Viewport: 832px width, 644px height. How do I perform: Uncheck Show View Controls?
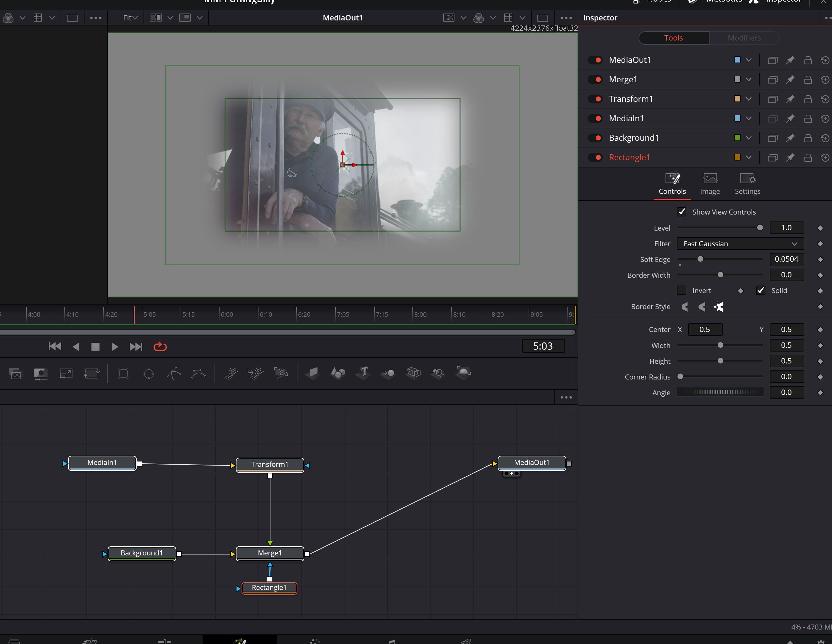[682, 212]
